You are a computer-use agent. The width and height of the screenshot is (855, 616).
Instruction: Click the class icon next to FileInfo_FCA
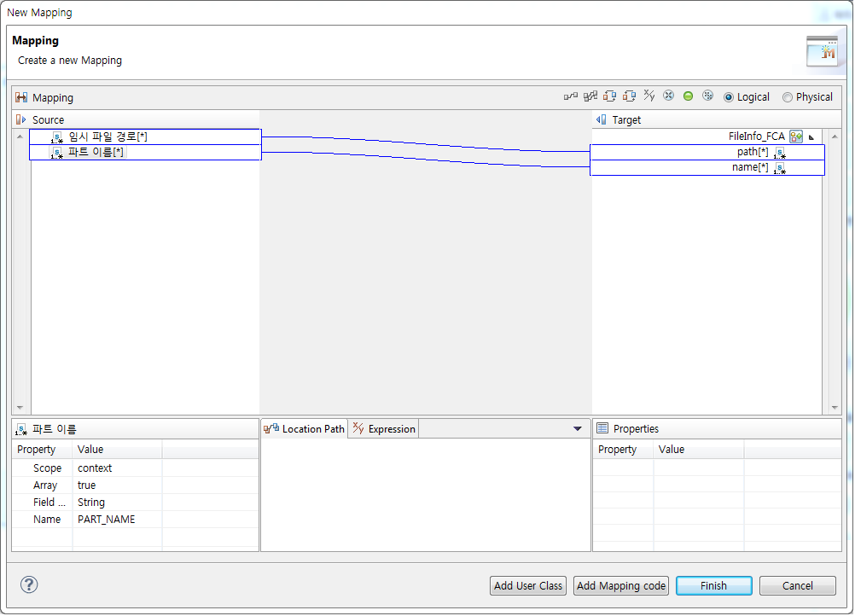pos(795,137)
